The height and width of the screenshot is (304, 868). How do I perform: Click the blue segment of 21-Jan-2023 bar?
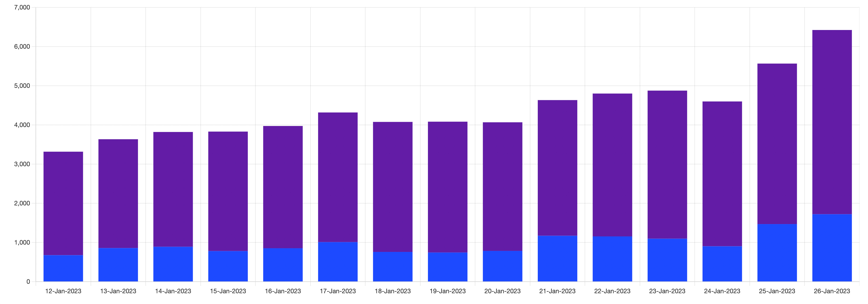point(557,258)
